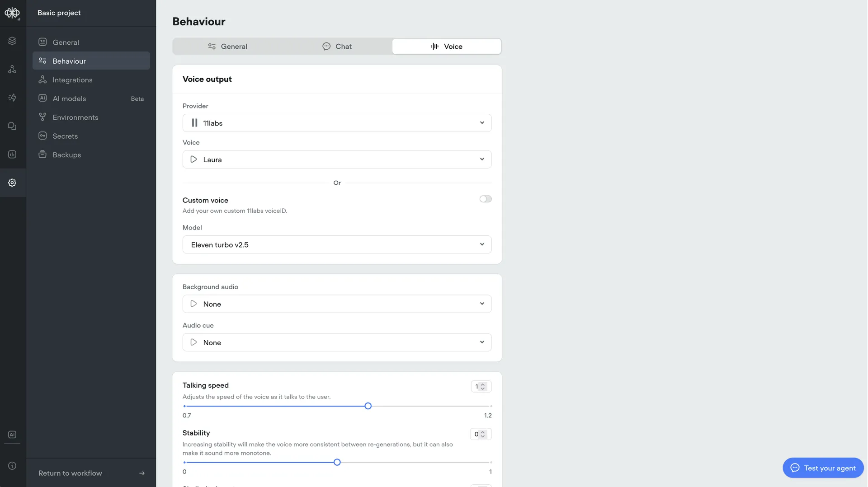Play the Laura voice preview
The height and width of the screenshot is (487, 868).
click(193, 159)
